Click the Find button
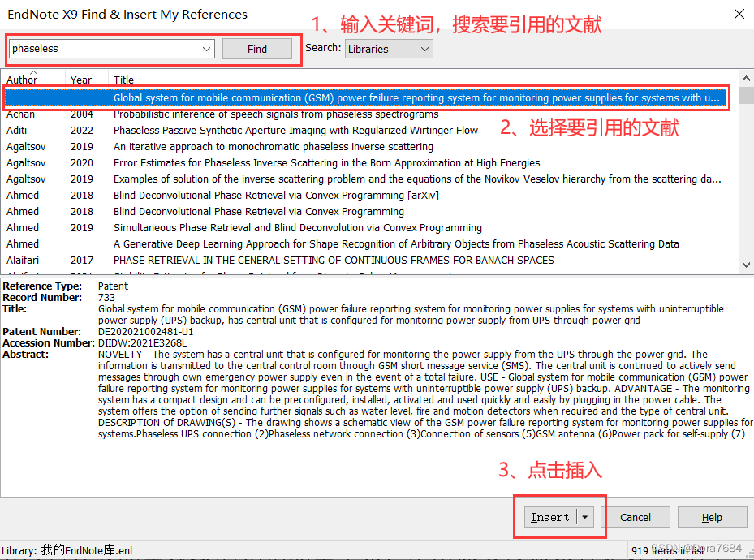 point(256,48)
